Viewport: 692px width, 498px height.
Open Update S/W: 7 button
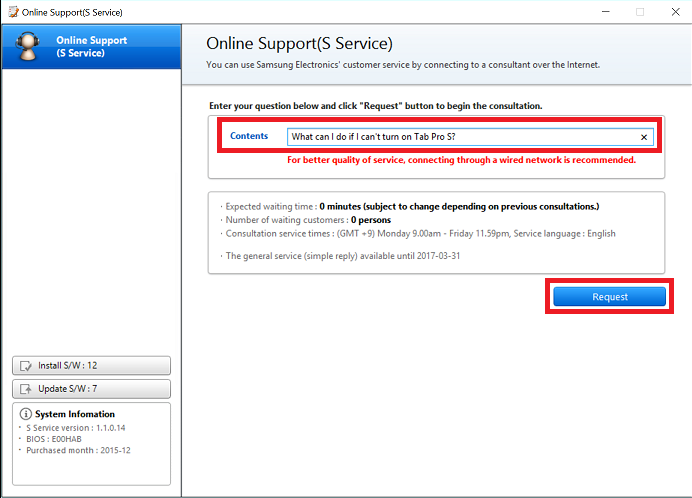[91, 389]
